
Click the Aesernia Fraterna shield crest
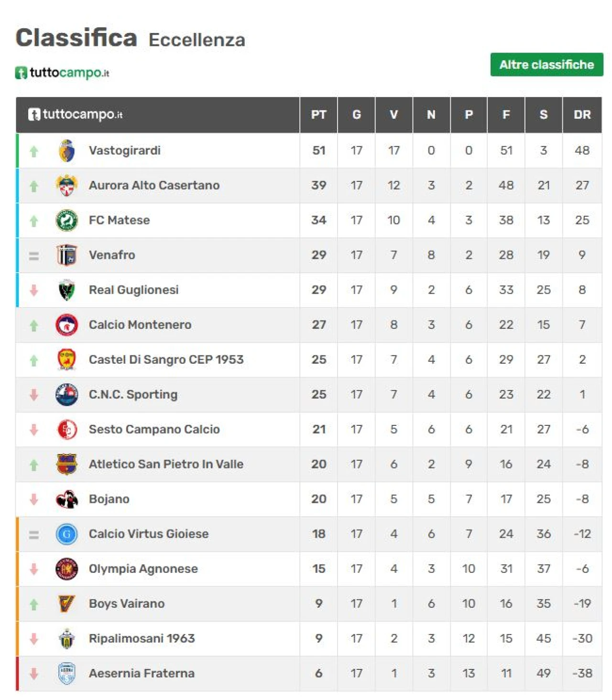(67, 673)
